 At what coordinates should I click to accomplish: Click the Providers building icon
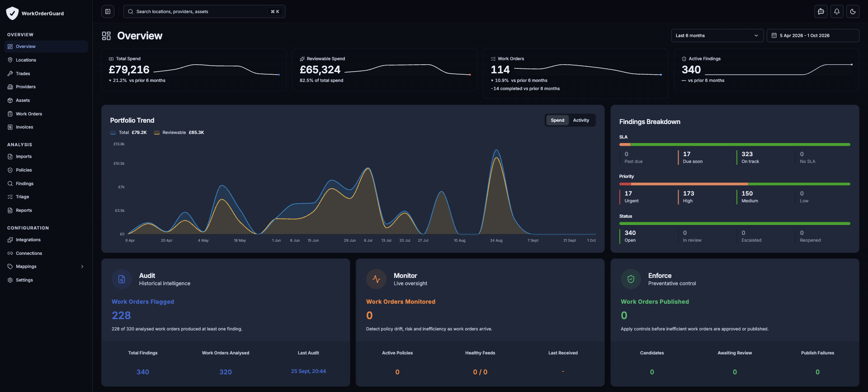(10, 87)
